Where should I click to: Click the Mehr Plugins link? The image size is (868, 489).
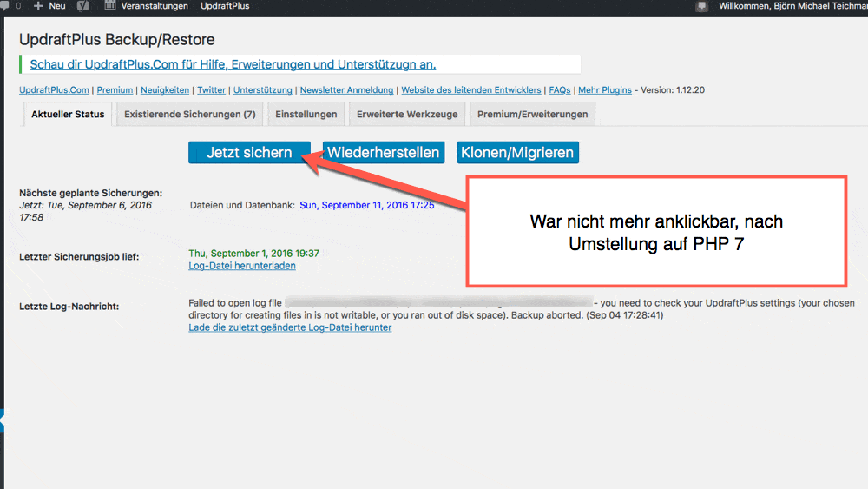click(x=604, y=89)
